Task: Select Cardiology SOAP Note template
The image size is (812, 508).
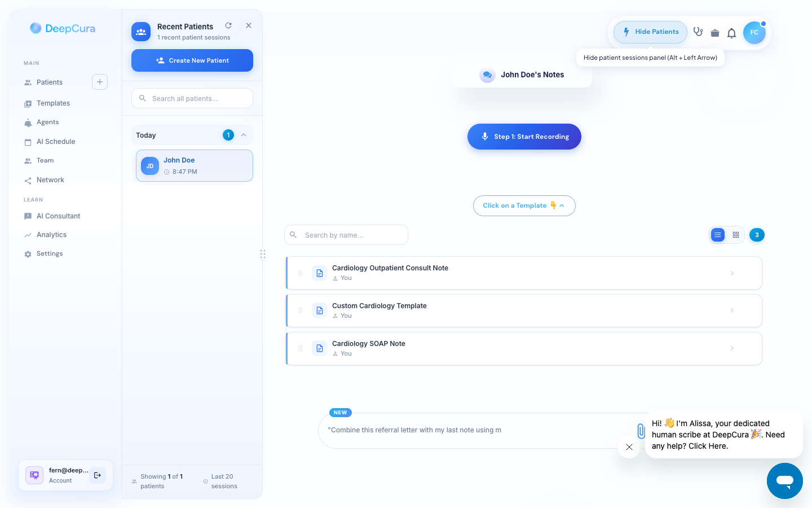Action: pos(524,348)
